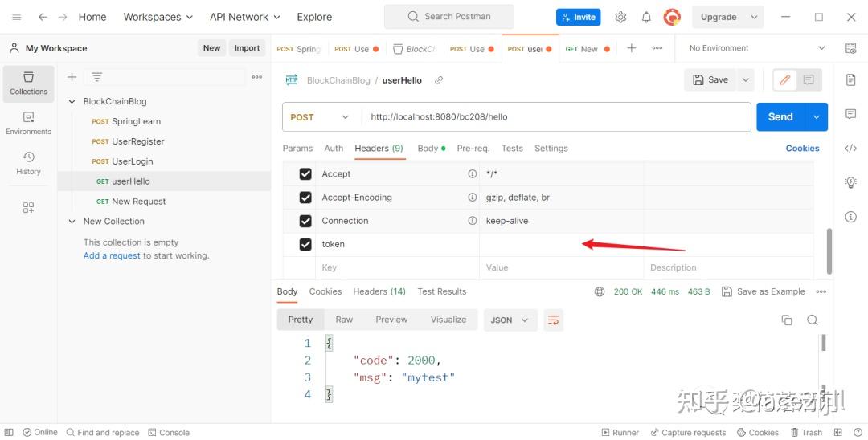This screenshot has width=868, height=440.
Task: Open the JSON format dropdown
Action: click(510, 320)
